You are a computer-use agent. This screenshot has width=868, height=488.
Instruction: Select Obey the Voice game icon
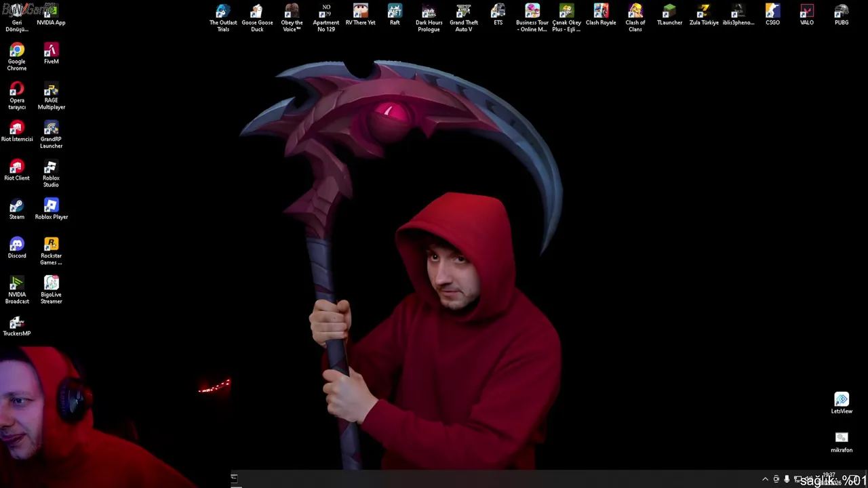point(292,18)
